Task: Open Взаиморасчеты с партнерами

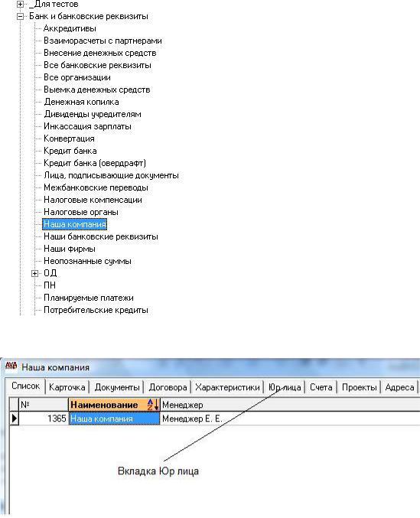Action: point(103,41)
